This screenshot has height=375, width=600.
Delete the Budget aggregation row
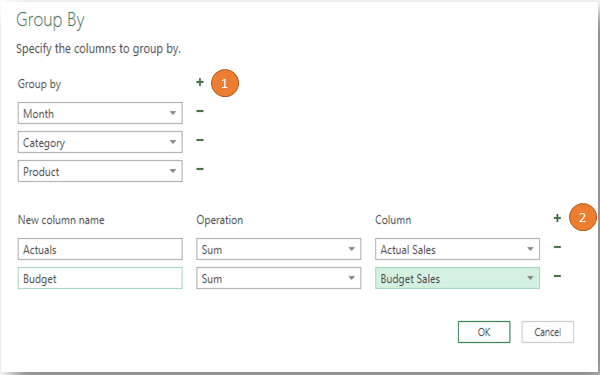point(558,276)
